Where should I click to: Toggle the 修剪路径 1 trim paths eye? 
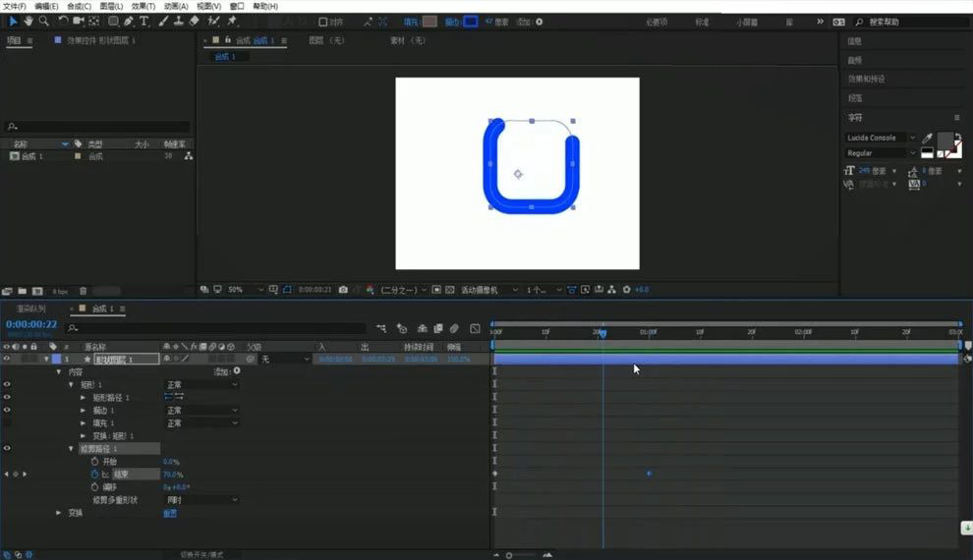click(x=7, y=448)
